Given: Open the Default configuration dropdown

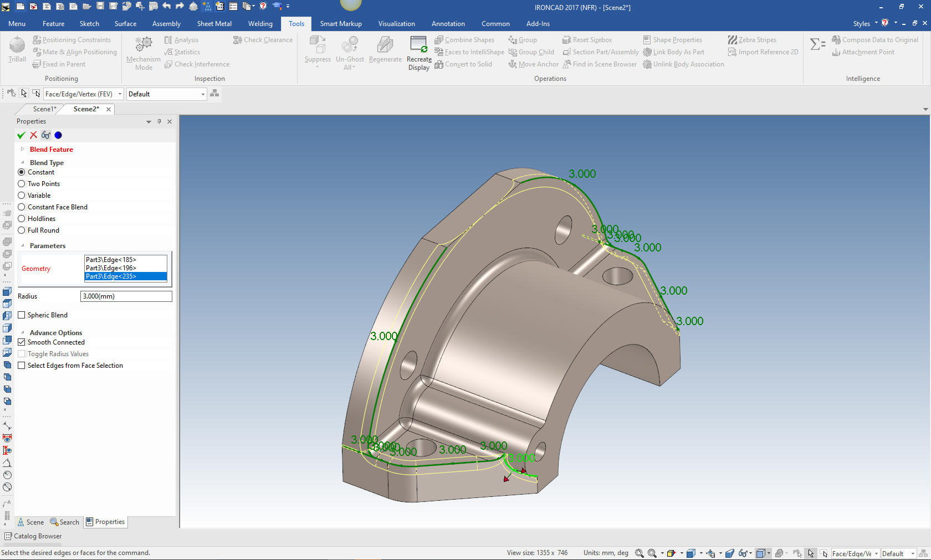Looking at the screenshot, I should pos(203,94).
